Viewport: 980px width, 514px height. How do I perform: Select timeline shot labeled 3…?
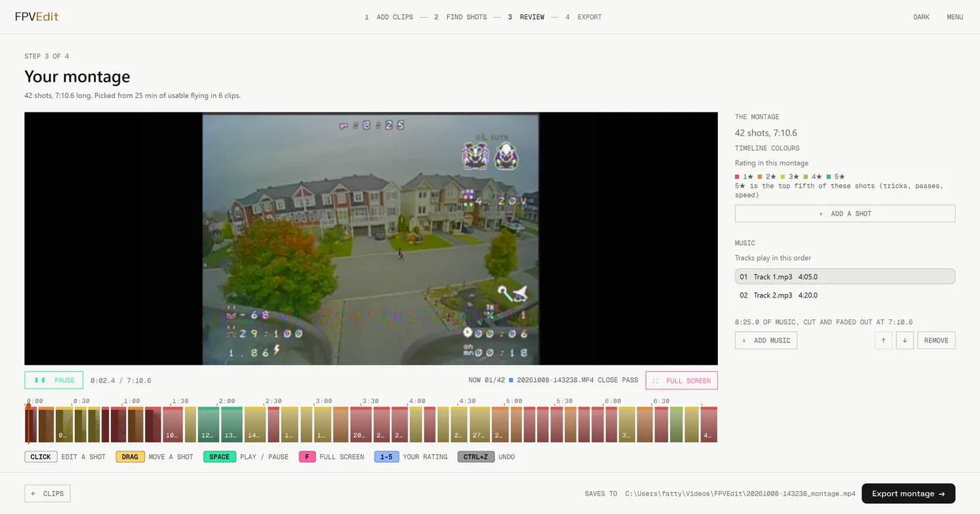[627, 425]
